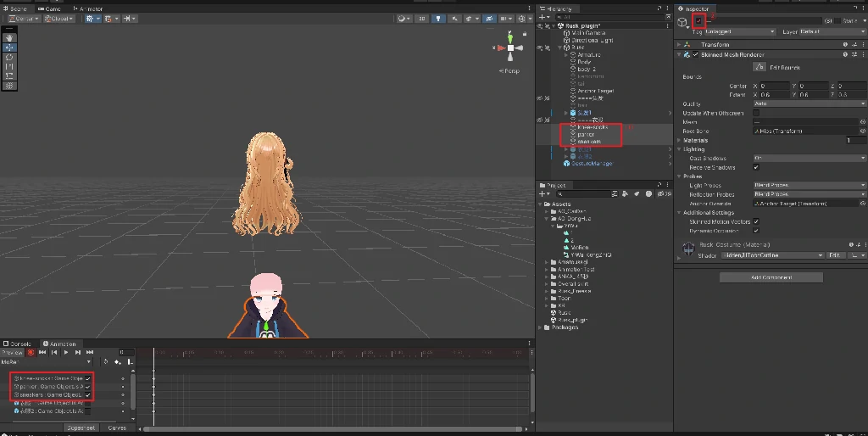The height and width of the screenshot is (436, 868).
Task: Switch to the Game tab
Action: [x=50, y=8]
